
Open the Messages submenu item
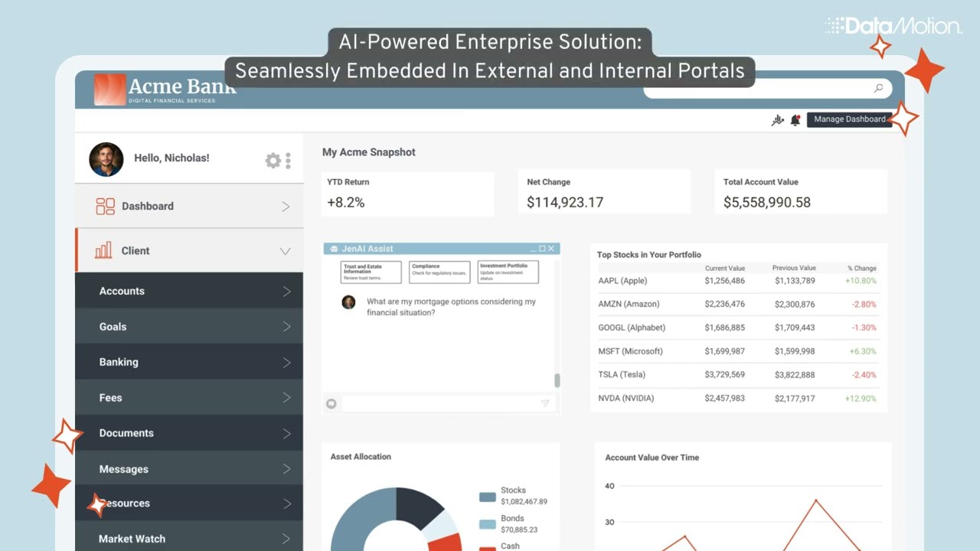pyautogui.click(x=189, y=469)
